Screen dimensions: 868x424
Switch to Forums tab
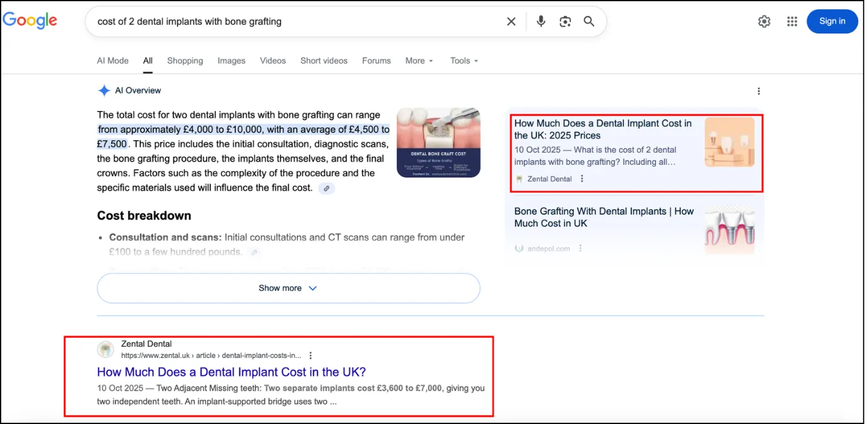pyautogui.click(x=376, y=61)
